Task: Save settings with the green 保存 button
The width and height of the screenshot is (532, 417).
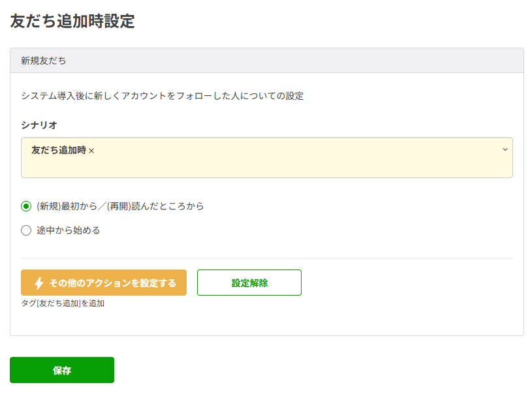Action: 62,370
